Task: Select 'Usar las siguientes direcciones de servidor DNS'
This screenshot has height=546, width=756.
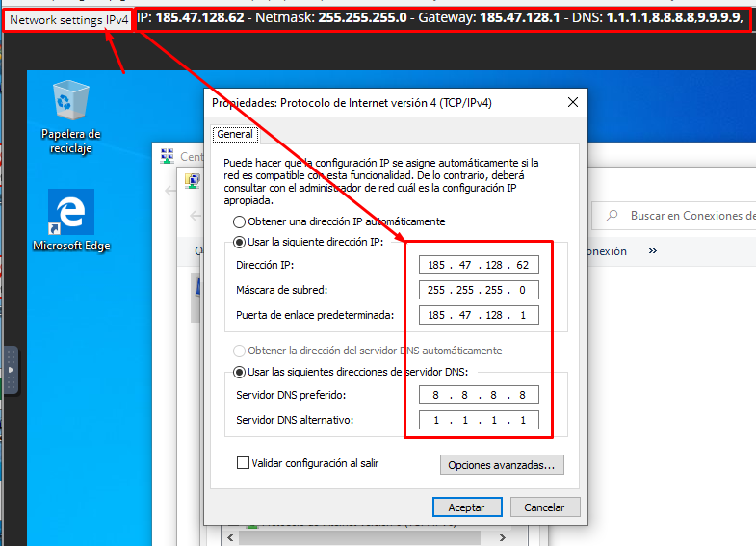Action: [x=239, y=372]
